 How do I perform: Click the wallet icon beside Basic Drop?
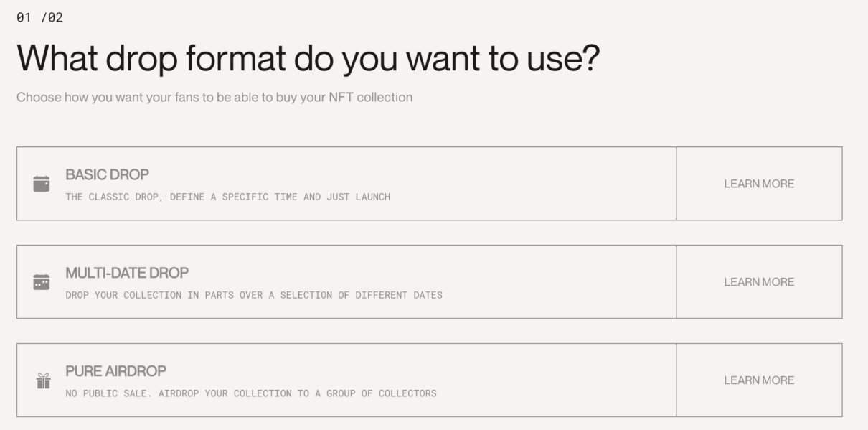[42, 184]
